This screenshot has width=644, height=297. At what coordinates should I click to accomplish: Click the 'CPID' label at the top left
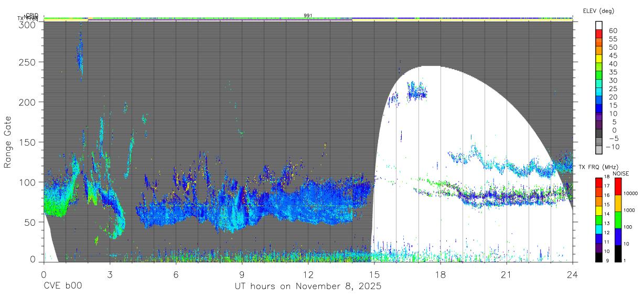coord(33,16)
